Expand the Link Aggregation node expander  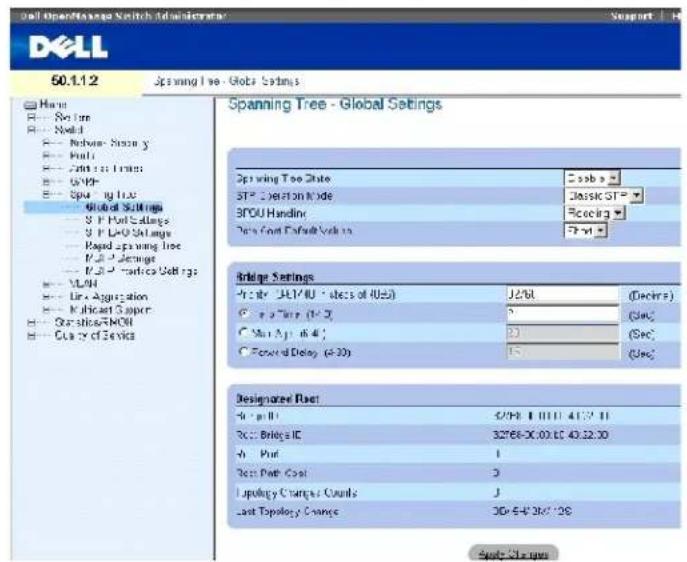coord(46,297)
